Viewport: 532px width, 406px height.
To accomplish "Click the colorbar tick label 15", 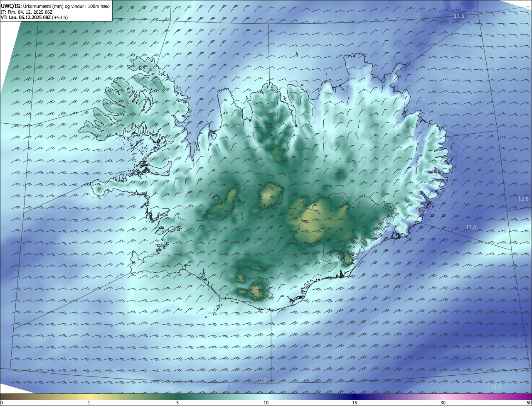I will (x=355, y=403).
